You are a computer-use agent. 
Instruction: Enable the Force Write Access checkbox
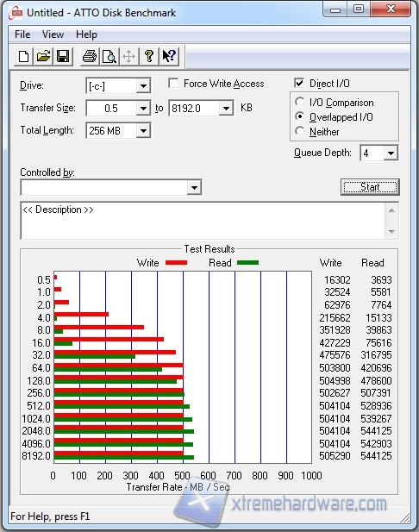[x=173, y=83]
